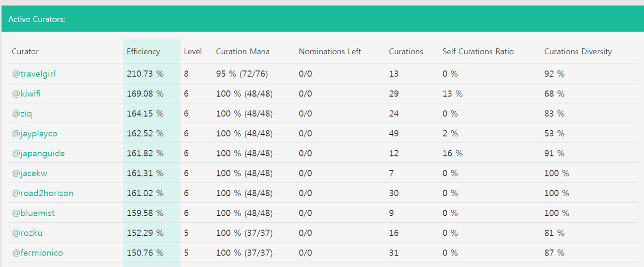
Task: Sort by the Curator column header
Action: coord(25,51)
